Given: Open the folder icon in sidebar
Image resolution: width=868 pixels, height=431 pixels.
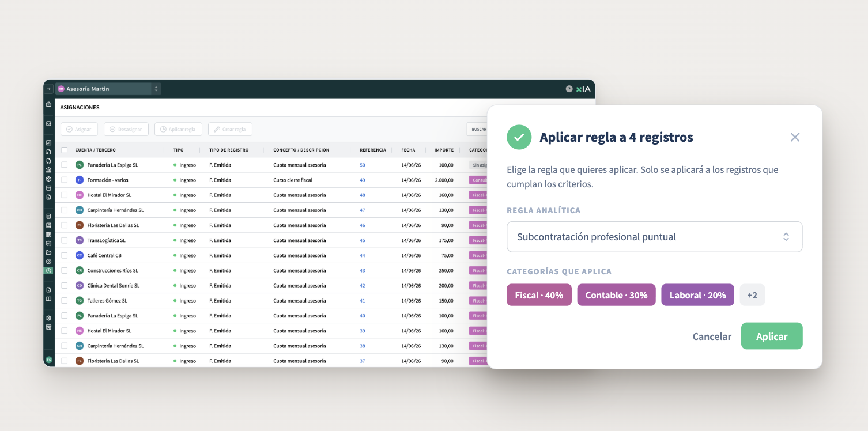Looking at the screenshot, I should coord(49,252).
